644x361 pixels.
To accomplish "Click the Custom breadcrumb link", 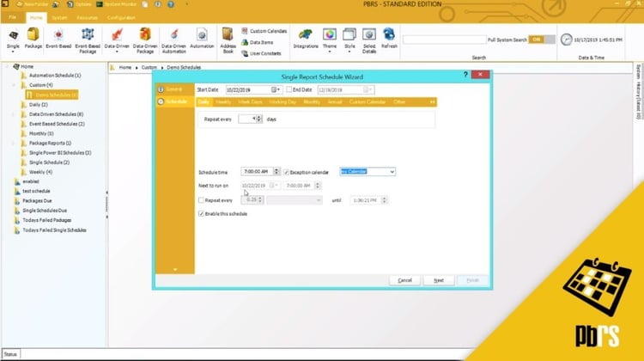I will pyautogui.click(x=149, y=67).
